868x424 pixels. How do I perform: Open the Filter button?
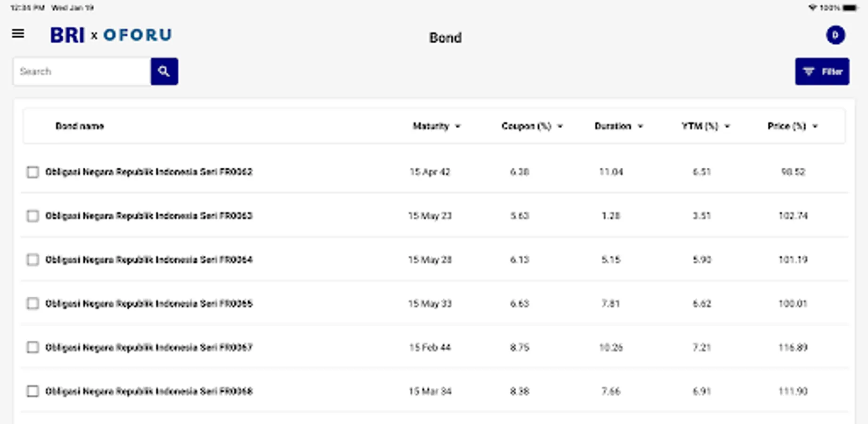pyautogui.click(x=822, y=72)
